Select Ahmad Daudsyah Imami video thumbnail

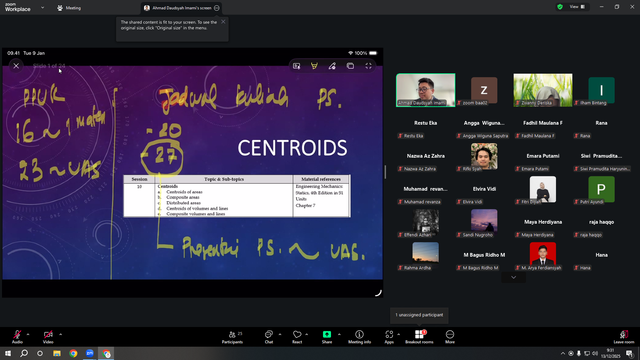point(425,90)
